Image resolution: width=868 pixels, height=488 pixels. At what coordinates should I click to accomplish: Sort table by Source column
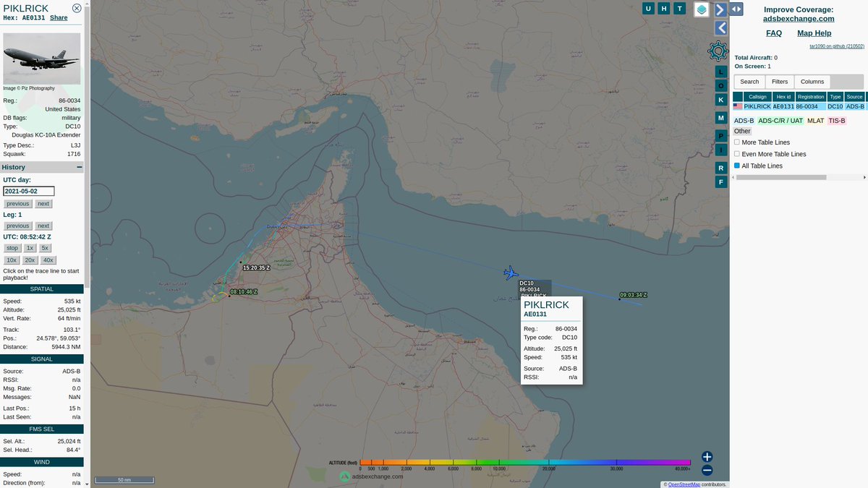tap(854, 97)
